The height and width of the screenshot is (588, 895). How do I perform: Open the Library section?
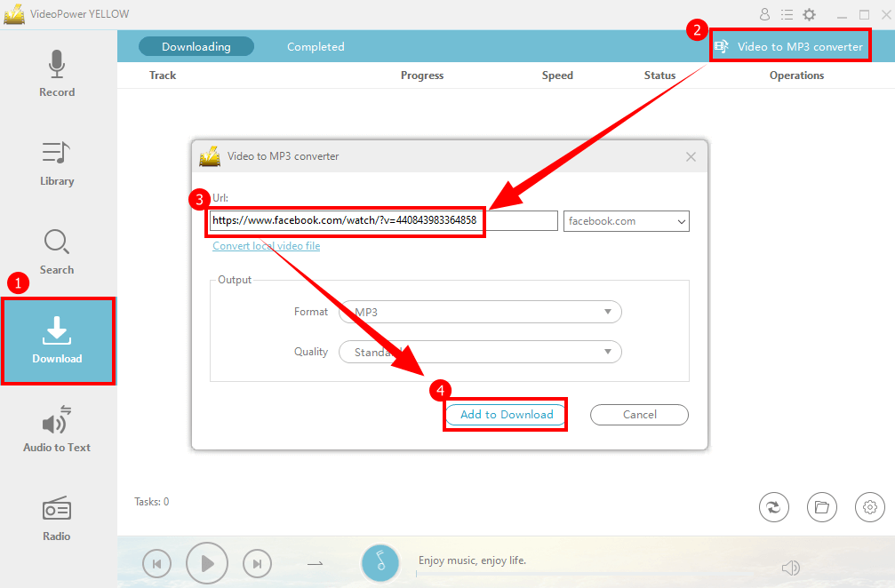coord(57,163)
